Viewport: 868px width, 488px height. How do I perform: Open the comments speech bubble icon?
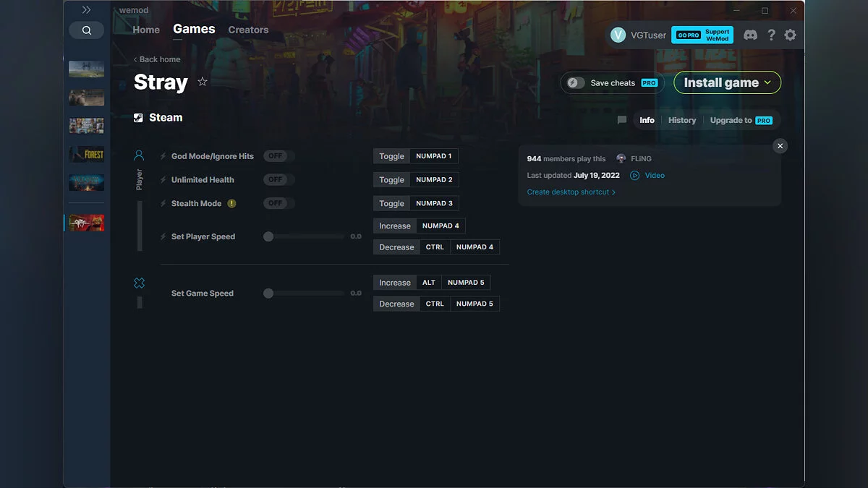click(622, 120)
